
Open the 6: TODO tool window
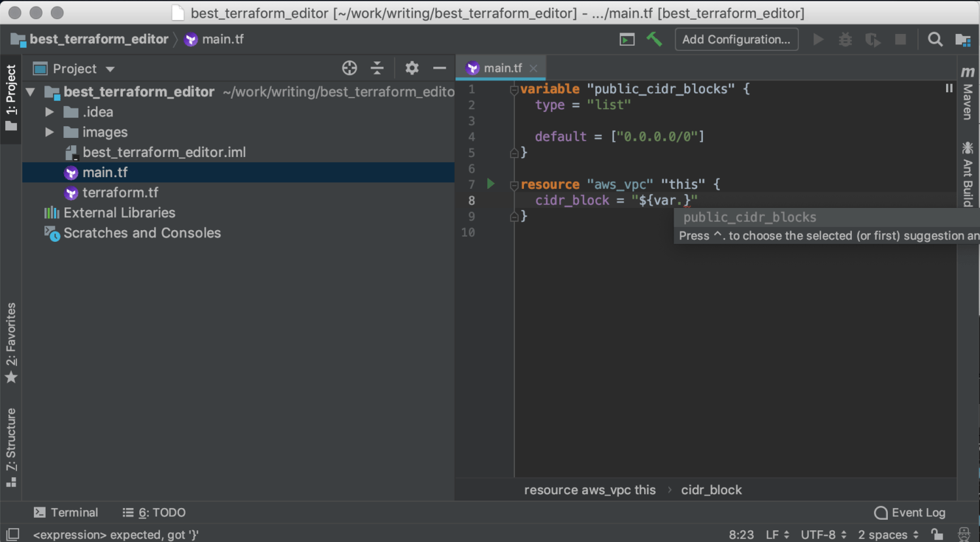[154, 513]
